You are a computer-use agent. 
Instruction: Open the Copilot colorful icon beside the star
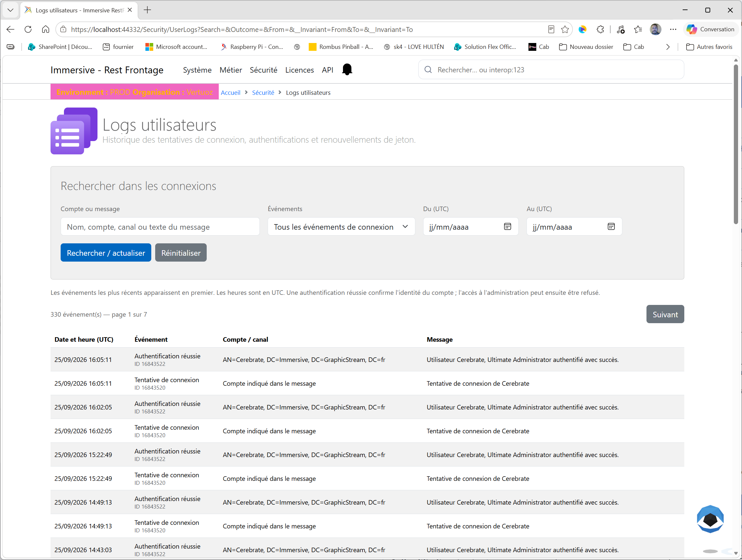click(582, 30)
